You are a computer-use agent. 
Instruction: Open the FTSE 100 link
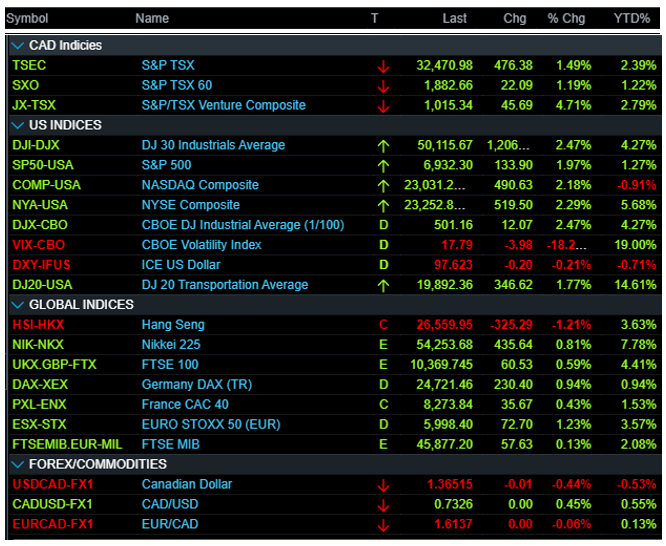[x=170, y=365]
